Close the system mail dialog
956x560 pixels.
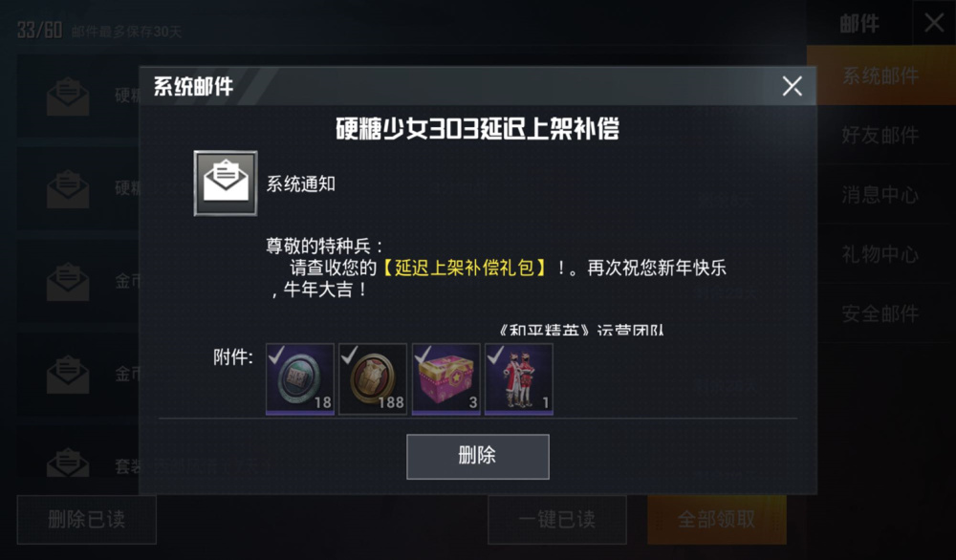(x=792, y=86)
